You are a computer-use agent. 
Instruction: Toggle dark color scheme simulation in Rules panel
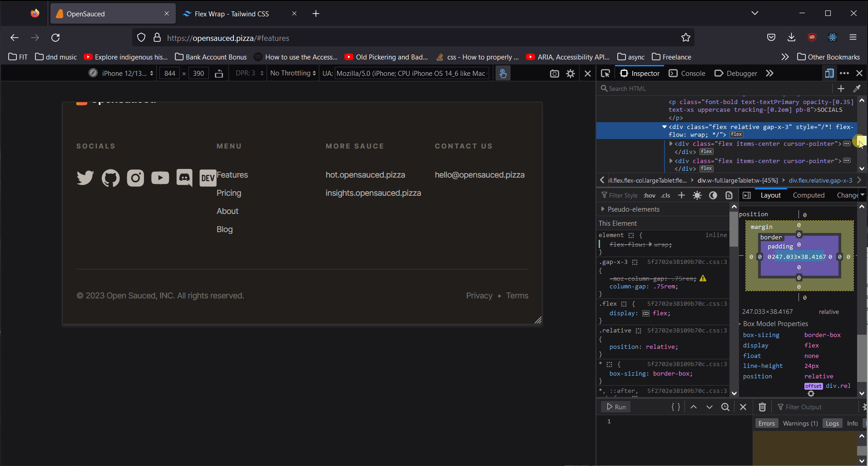[x=713, y=195]
